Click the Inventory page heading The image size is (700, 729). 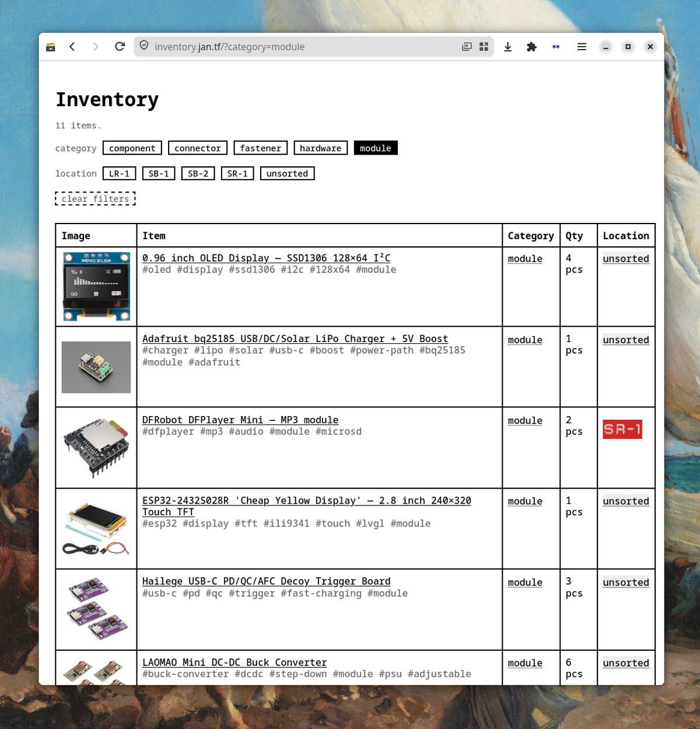coord(107,99)
